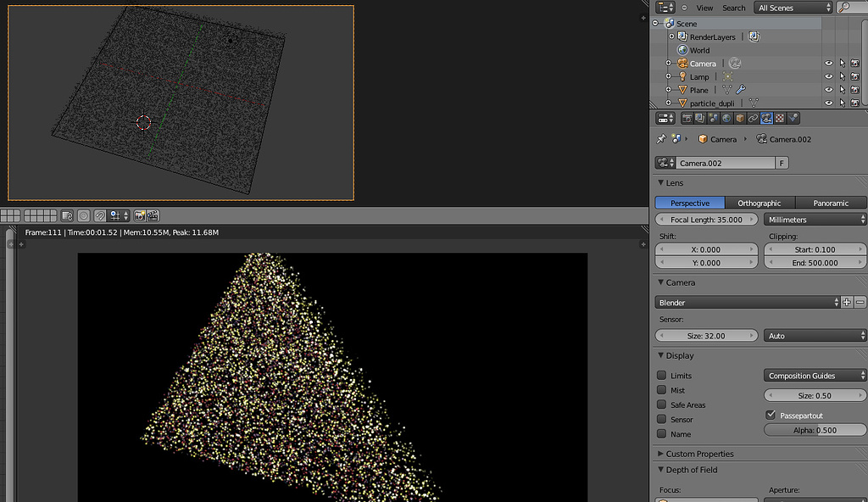This screenshot has height=502, width=868.
Task: Adjust the Passepartout Alpha slider
Action: [x=815, y=430]
